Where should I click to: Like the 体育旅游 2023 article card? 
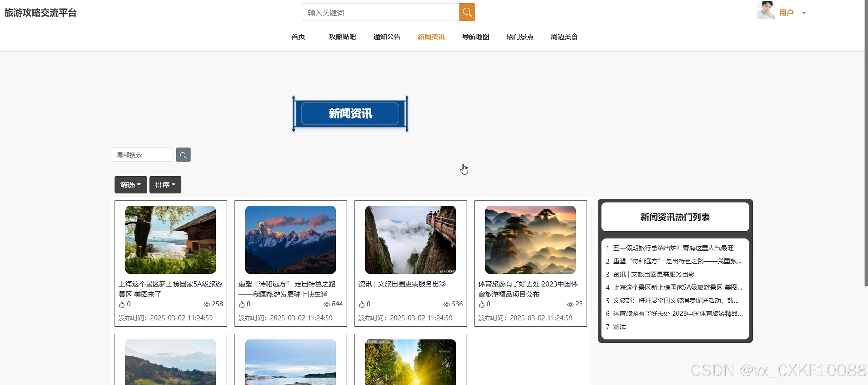[x=482, y=304]
